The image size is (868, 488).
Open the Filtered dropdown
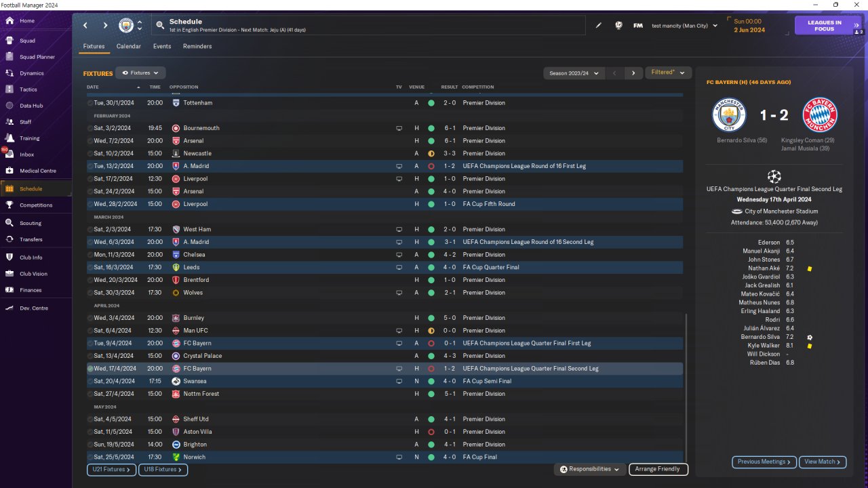pos(668,73)
